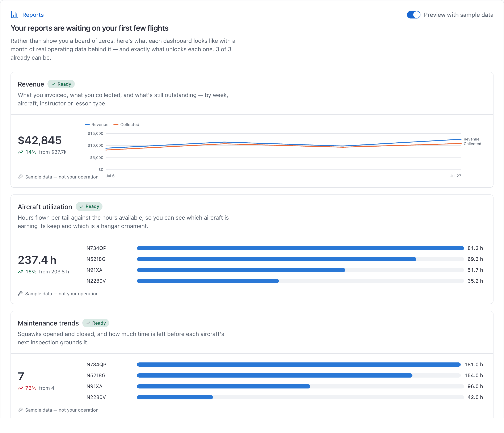Click the green trend arrow beside 16%
The width and height of the screenshot is (504, 433).
point(21,272)
